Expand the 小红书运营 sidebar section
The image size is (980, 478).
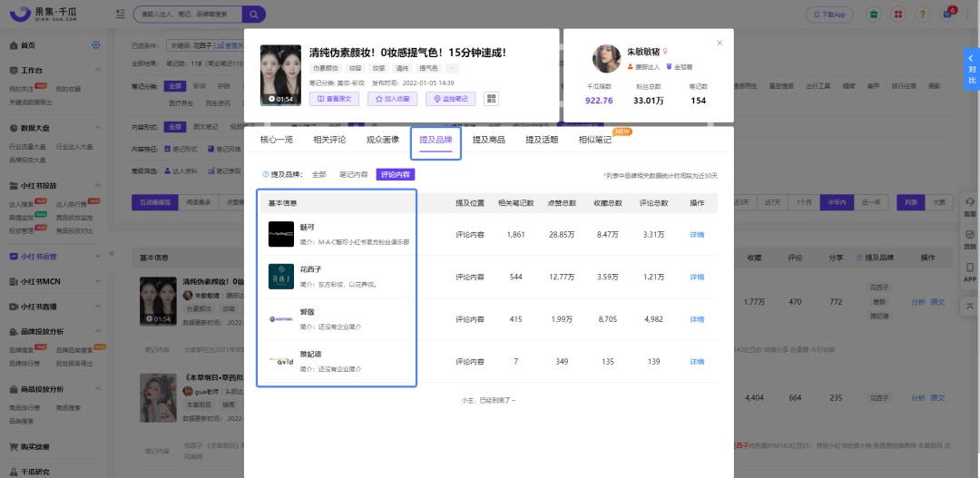click(98, 256)
